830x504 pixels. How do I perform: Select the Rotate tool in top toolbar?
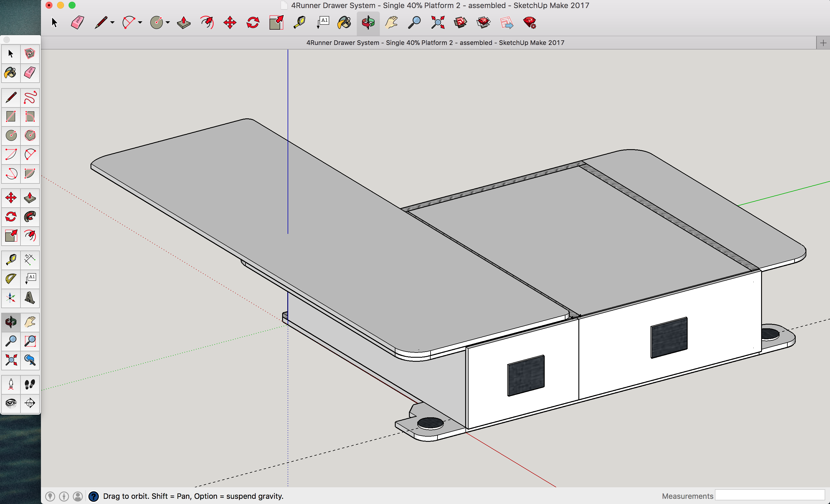click(x=253, y=22)
